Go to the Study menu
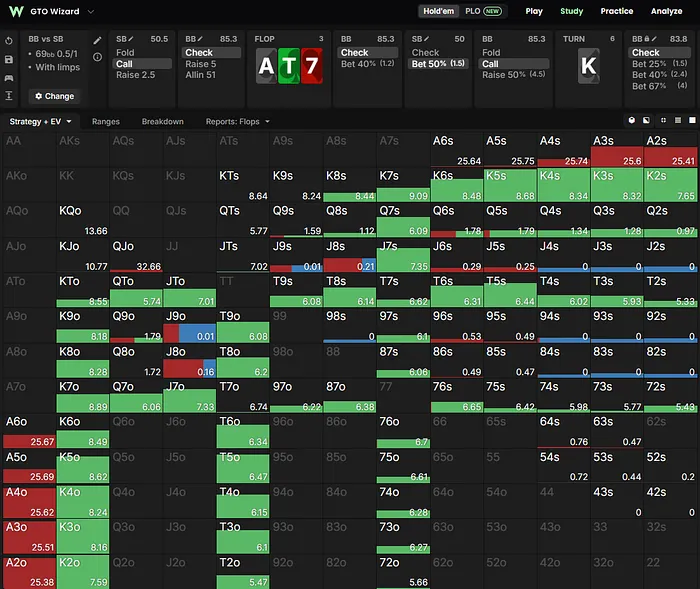The height and width of the screenshot is (589, 700). click(572, 11)
